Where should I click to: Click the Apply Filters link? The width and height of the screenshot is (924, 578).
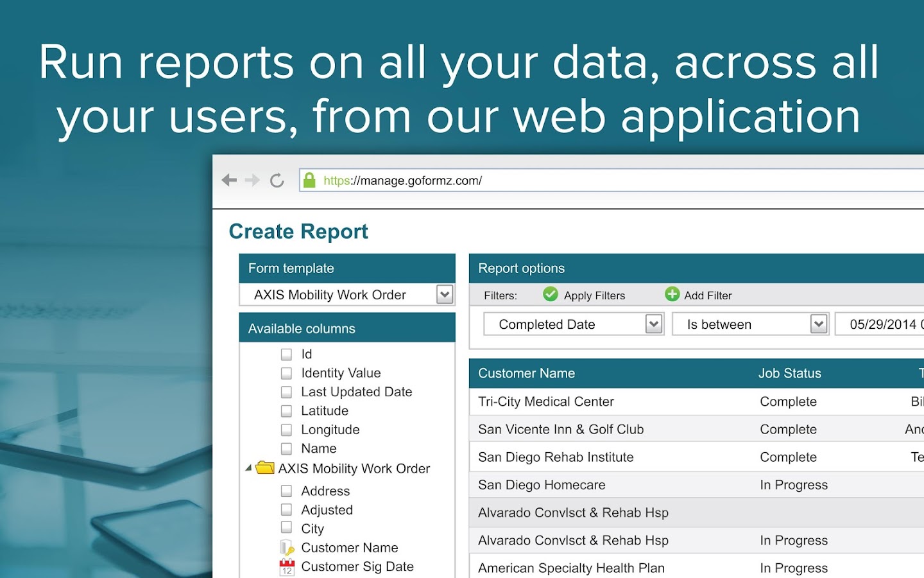pyautogui.click(x=594, y=295)
